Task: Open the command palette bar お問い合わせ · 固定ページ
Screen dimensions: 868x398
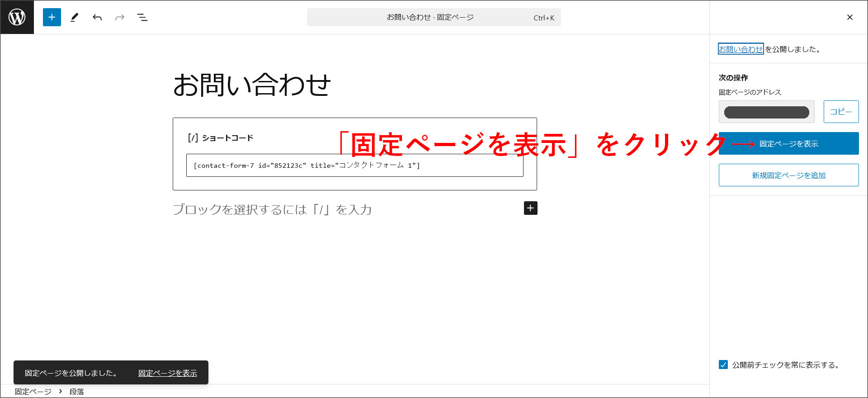Action: (x=434, y=17)
